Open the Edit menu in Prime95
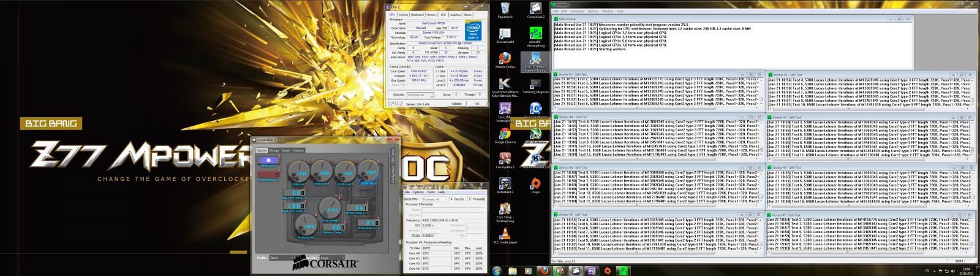Image resolution: width=980 pixels, height=276 pixels. pos(564,11)
